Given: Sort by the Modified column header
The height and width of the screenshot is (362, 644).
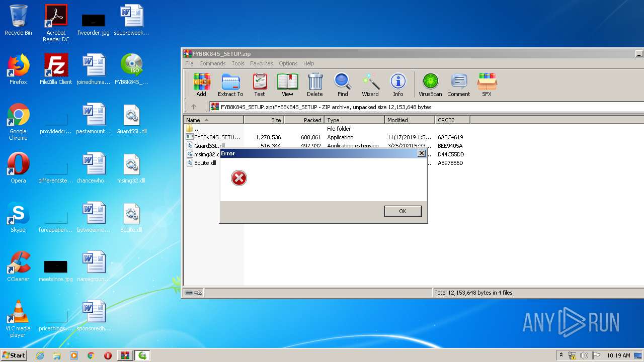Looking at the screenshot, I should click(x=410, y=120).
